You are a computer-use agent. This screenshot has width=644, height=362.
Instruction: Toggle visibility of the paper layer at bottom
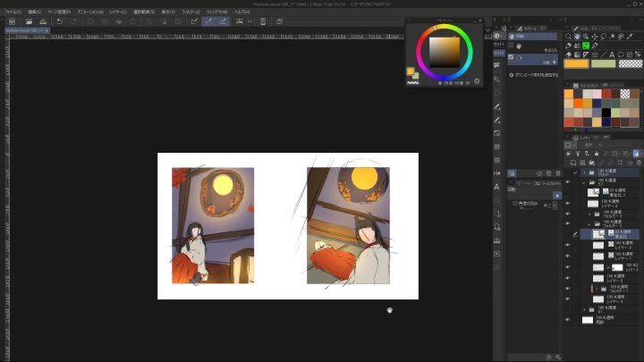567,320
